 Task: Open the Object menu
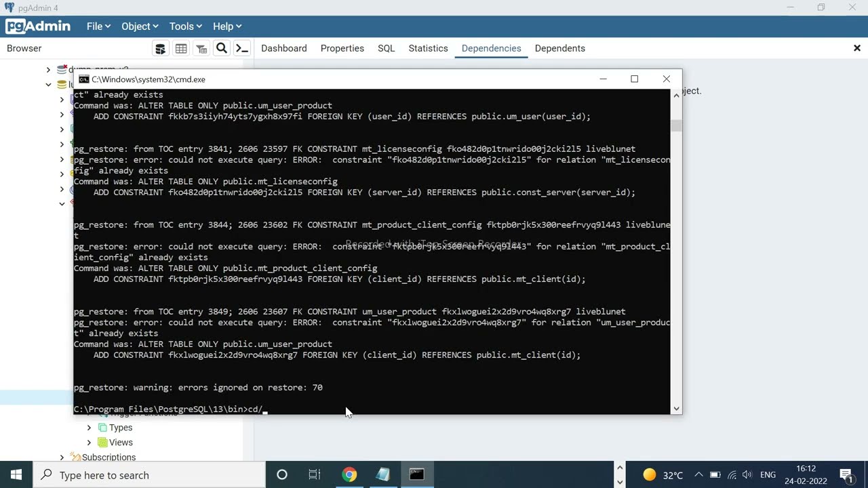pos(140,26)
